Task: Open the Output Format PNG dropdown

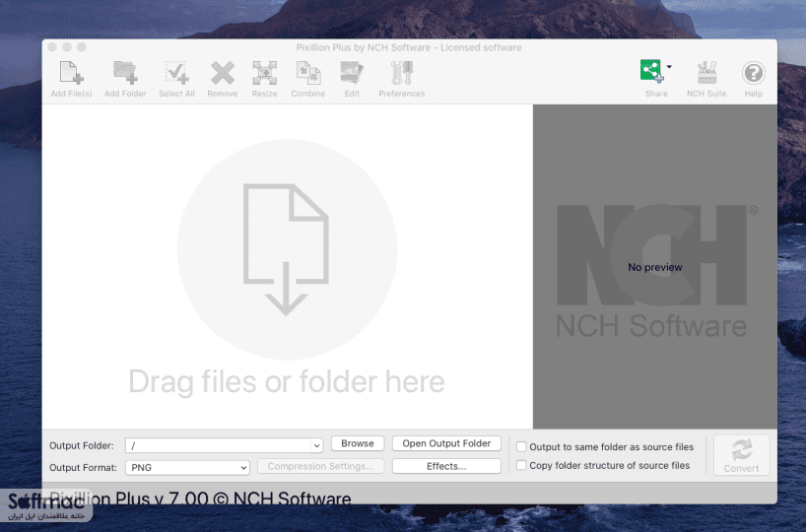Action: coord(187,468)
